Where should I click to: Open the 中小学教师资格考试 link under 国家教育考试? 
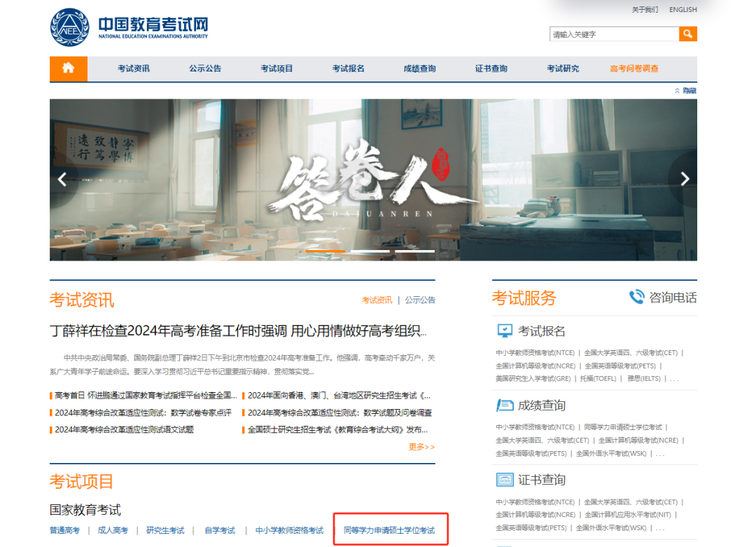289,531
